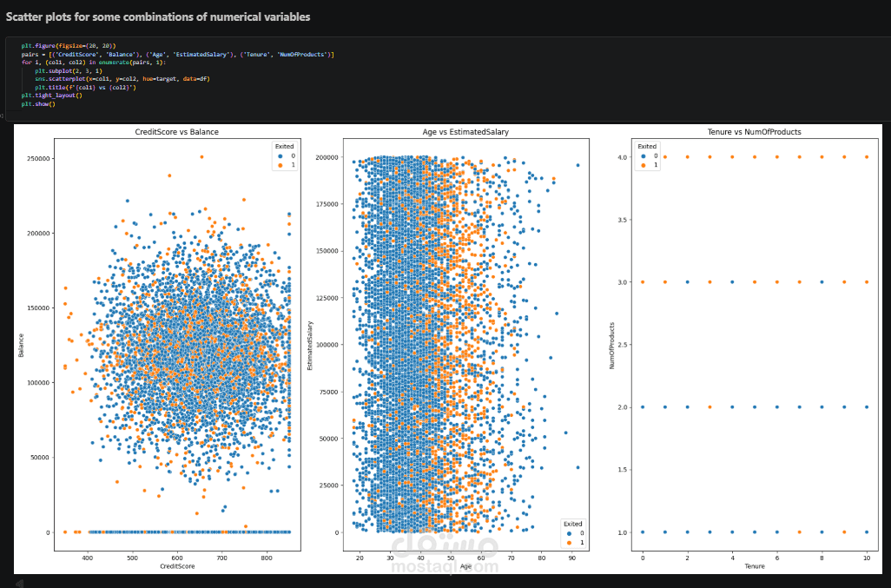
Task: Click the plt.title f-string line
Action: [85, 88]
